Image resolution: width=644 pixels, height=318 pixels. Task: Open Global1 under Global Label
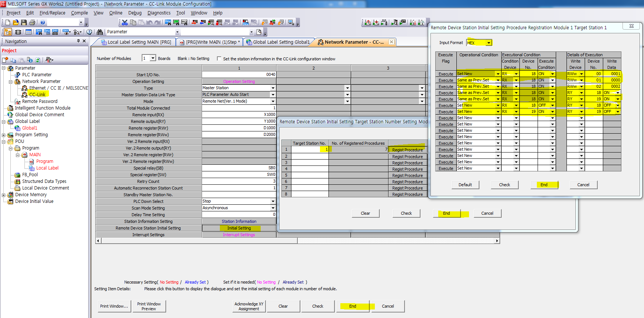pyautogui.click(x=30, y=128)
